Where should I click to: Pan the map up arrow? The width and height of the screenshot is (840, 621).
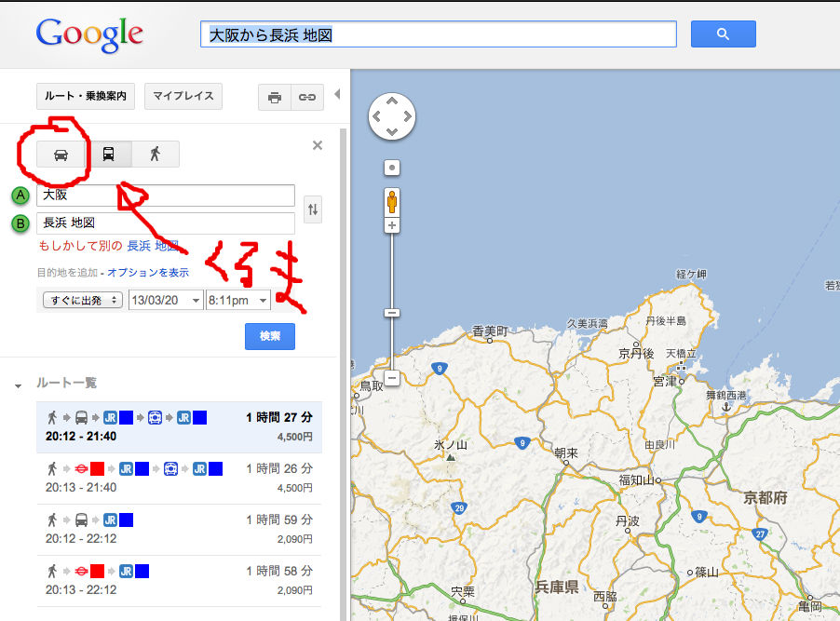[x=392, y=101]
